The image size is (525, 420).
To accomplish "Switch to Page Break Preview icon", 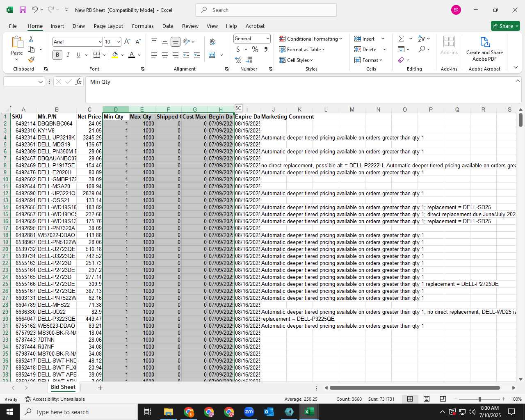I will [443, 399].
